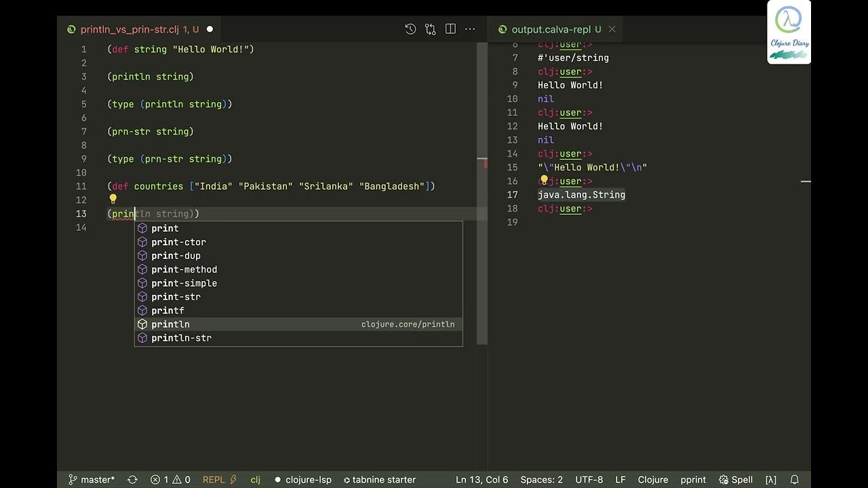Toggle pprint in the status bar

[x=693, y=479]
